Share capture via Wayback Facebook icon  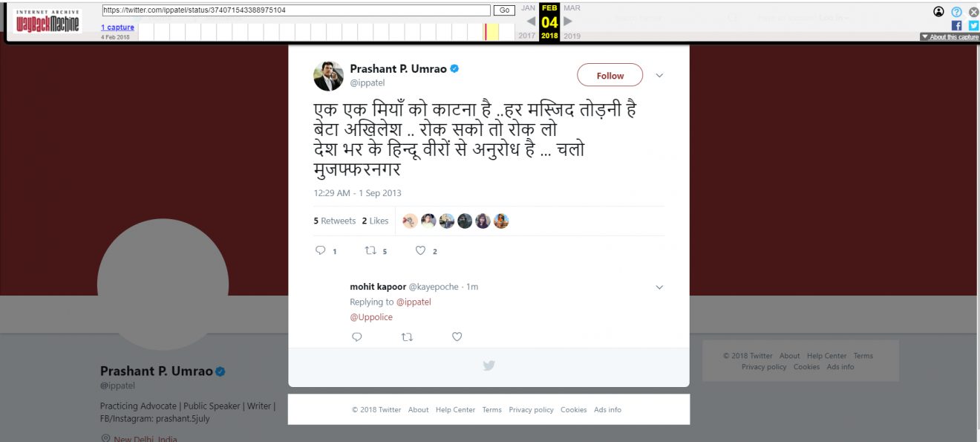tap(956, 25)
